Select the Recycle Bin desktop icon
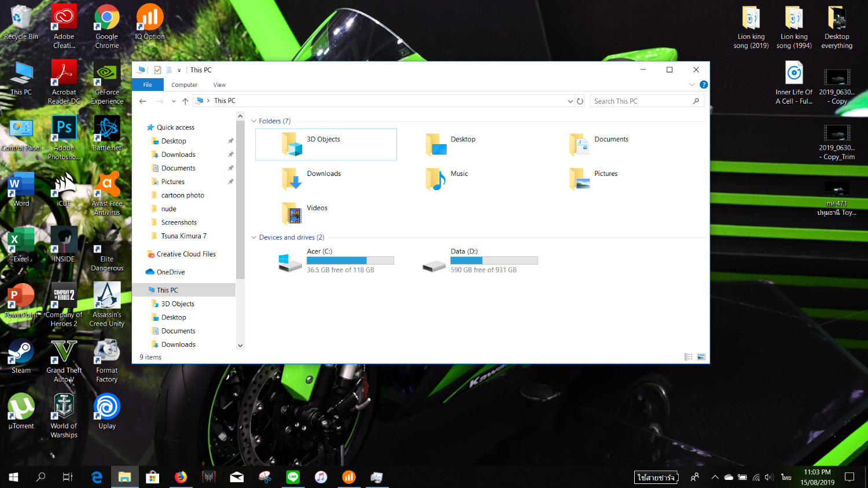 pyautogui.click(x=21, y=22)
